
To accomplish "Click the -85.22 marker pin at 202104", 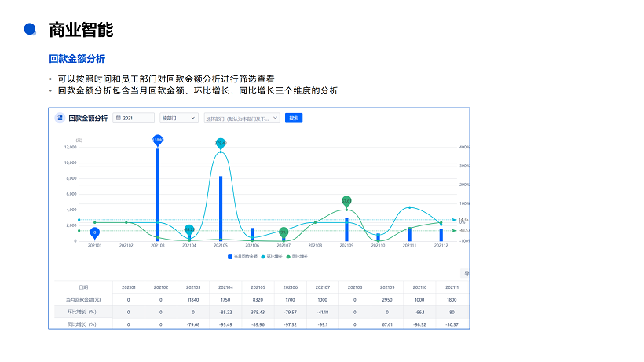I will [x=189, y=229].
